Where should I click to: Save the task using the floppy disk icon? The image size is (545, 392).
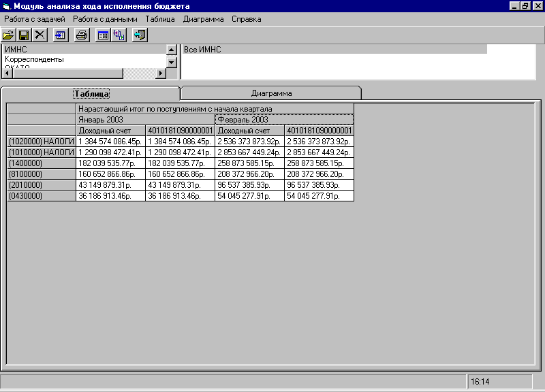[24, 35]
